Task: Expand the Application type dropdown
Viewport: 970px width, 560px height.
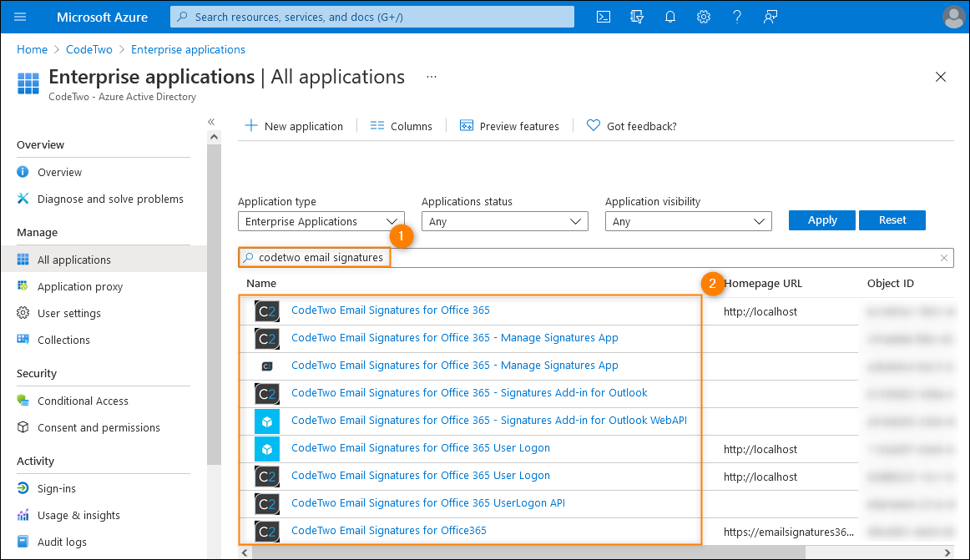Action: (x=321, y=221)
